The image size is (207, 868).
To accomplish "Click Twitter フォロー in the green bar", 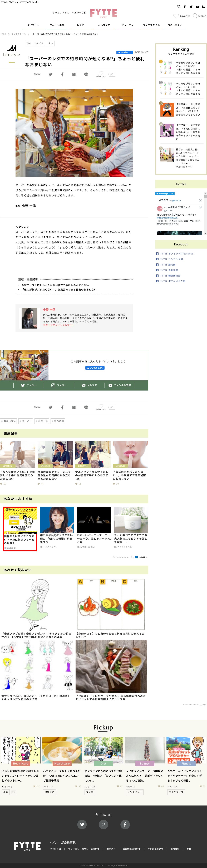I will [x=29, y=385].
